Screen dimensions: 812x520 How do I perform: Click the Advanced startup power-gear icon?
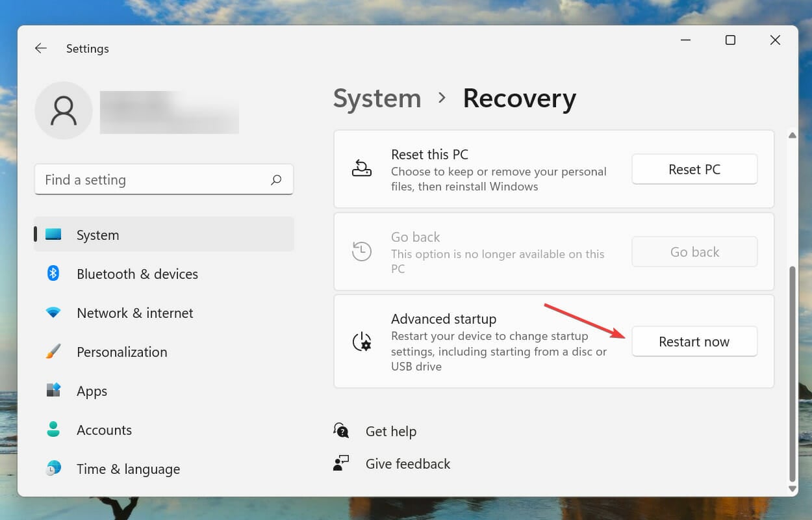pyautogui.click(x=362, y=342)
